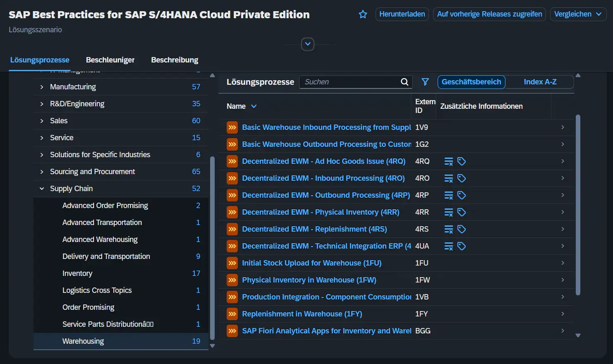The height and width of the screenshot is (364, 613).
Task: Click the favorite star icon
Action: pyautogui.click(x=363, y=14)
